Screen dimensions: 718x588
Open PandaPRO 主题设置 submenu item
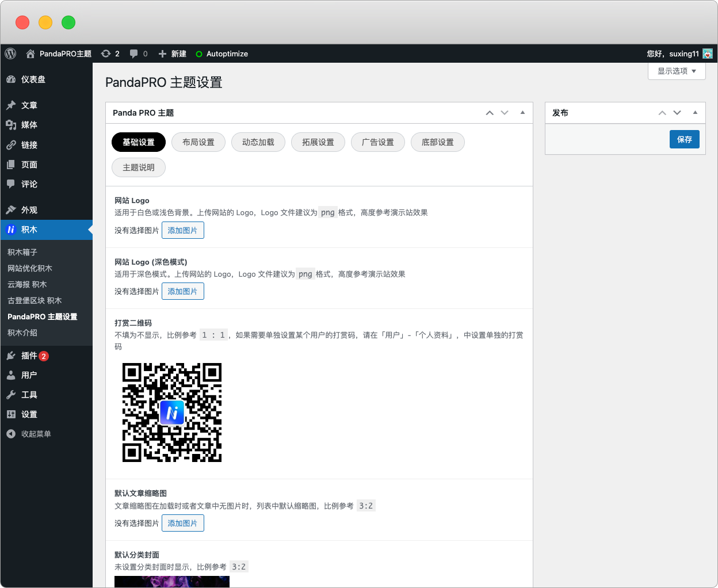click(x=43, y=316)
